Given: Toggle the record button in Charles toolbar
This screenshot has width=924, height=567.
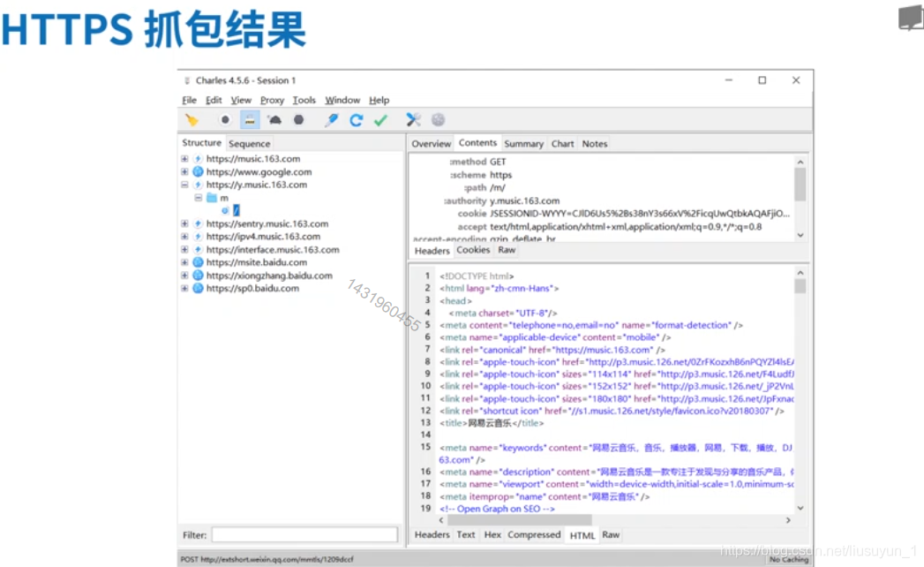Looking at the screenshot, I should (225, 120).
